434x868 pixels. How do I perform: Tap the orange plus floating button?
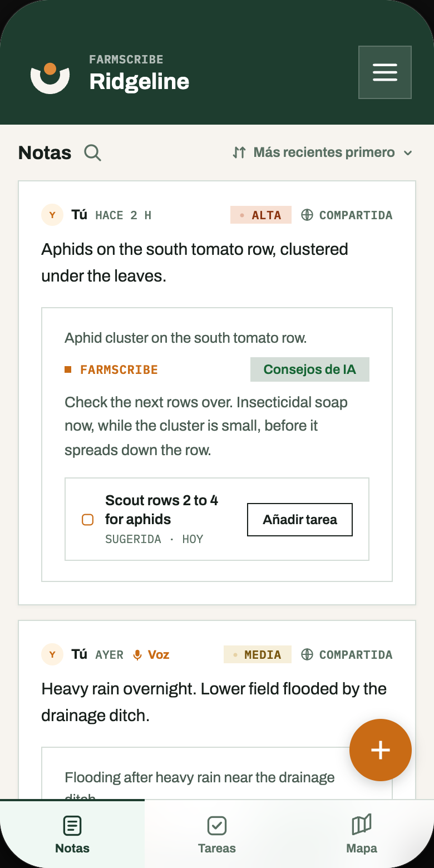coord(381,750)
